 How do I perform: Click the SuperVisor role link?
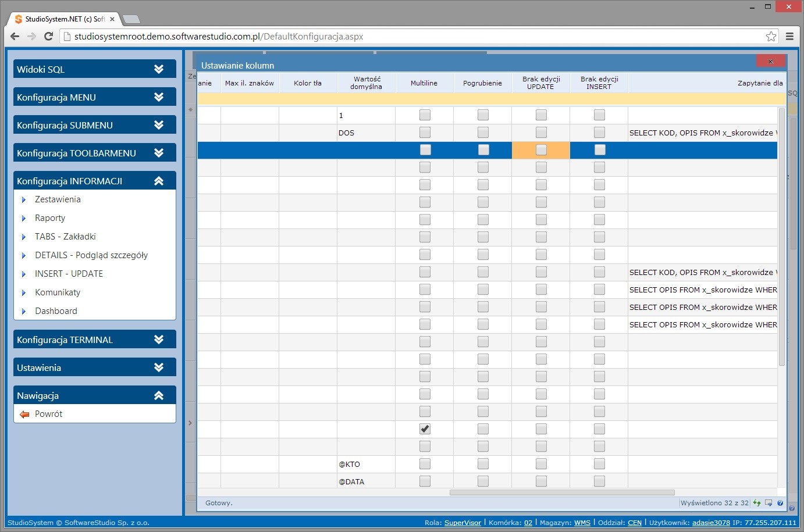tap(463, 523)
